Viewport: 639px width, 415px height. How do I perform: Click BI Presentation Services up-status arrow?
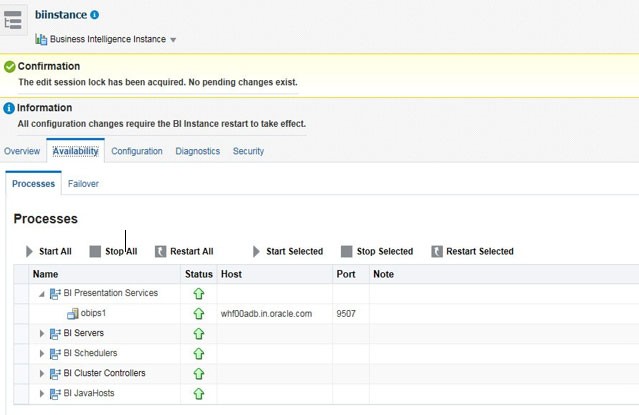pos(198,294)
